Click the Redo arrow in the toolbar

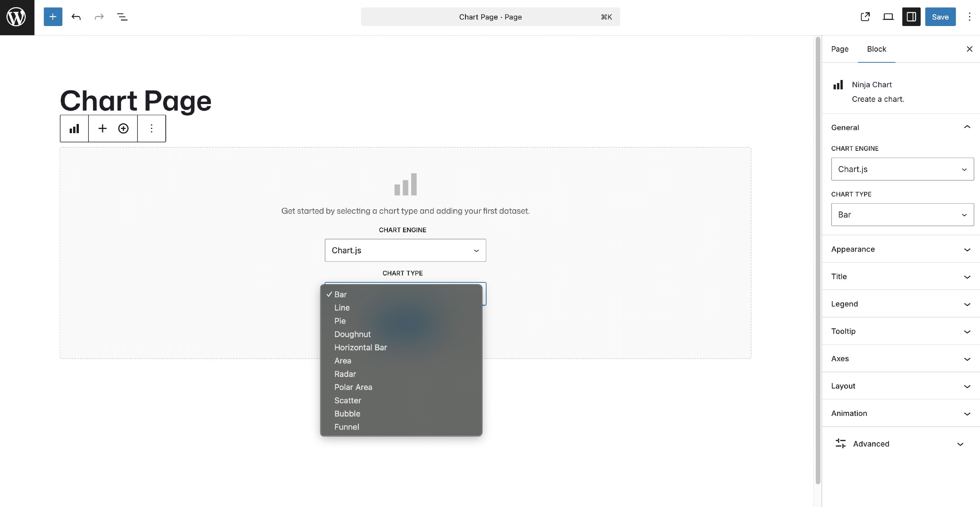pos(99,17)
